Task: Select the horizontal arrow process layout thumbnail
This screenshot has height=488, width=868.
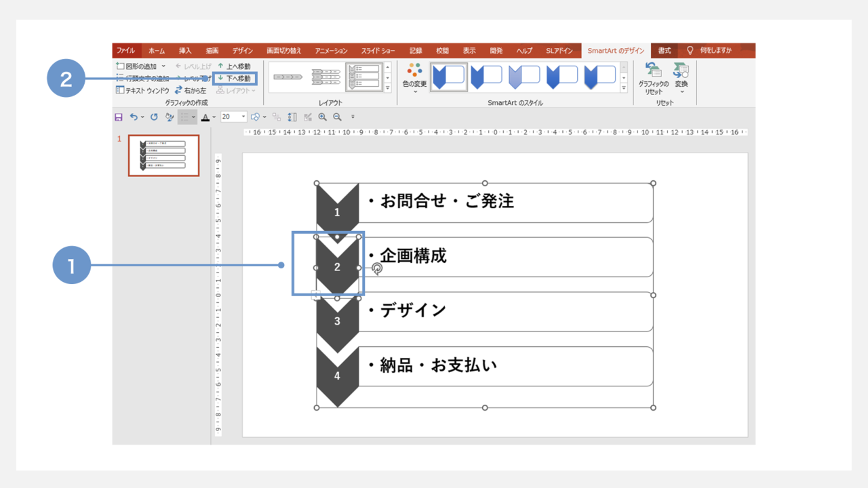Action: click(x=288, y=77)
